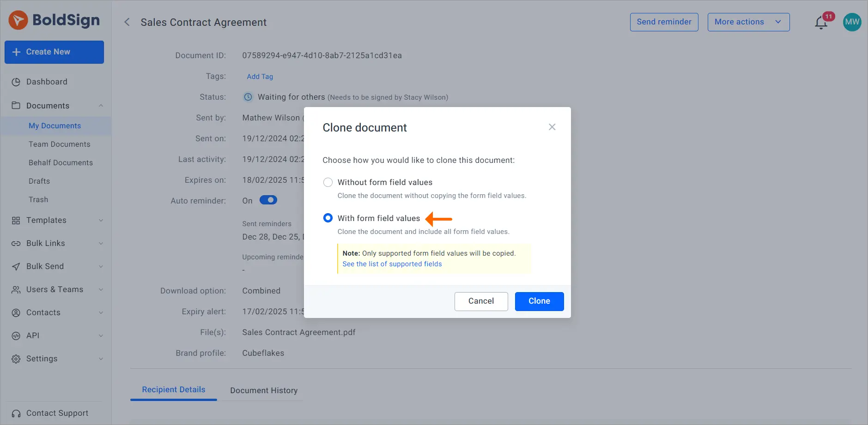Image resolution: width=868 pixels, height=425 pixels.
Task: Click Cancel in the clone dialog
Action: (x=481, y=301)
